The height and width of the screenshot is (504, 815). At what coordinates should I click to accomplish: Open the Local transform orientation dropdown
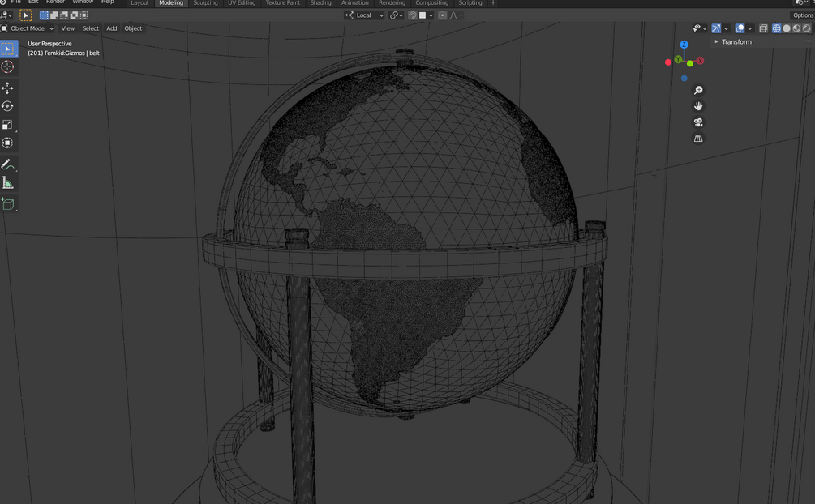point(364,15)
